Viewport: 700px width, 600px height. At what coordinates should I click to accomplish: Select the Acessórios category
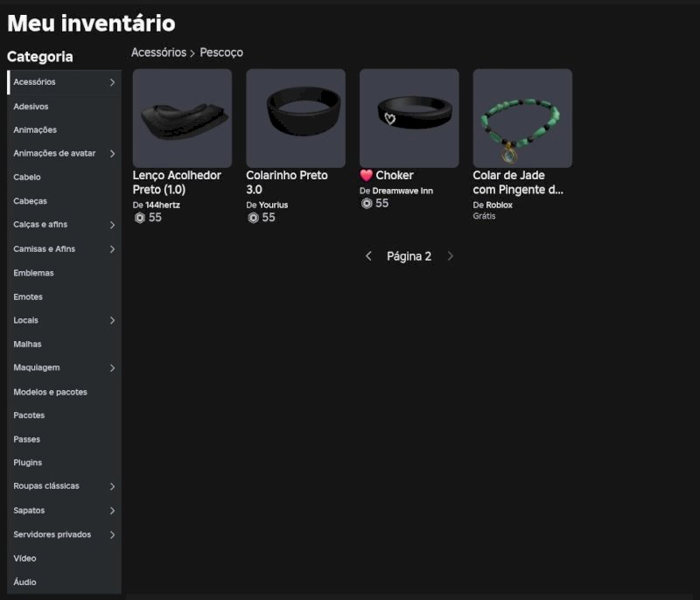coord(64,82)
